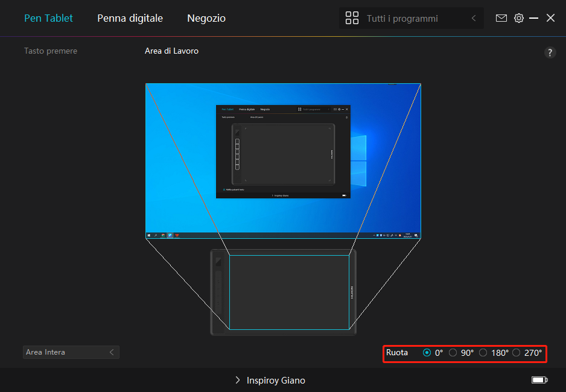566x392 pixels.
Task: Open the mail messages icon
Action: click(501, 18)
